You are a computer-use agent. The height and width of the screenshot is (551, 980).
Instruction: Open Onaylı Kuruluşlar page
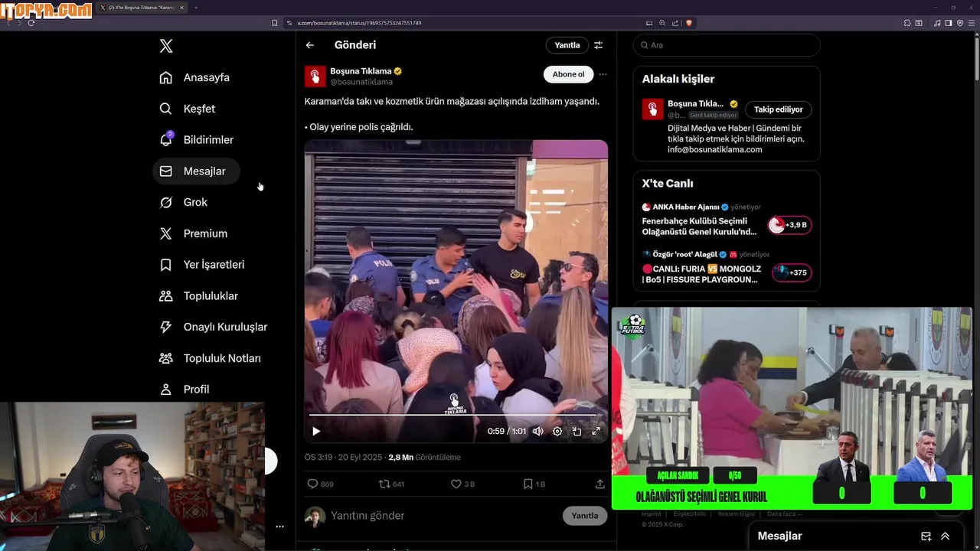214,327
